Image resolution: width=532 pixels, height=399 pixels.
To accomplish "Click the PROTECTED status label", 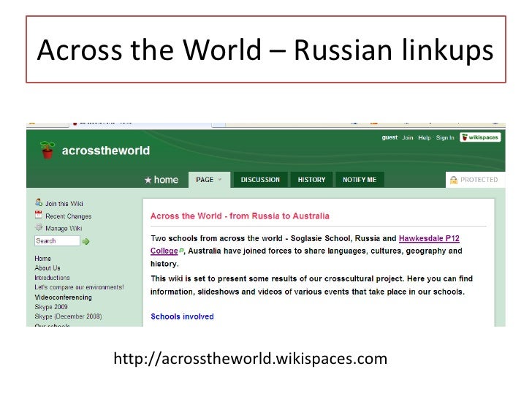I will pos(479,180).
